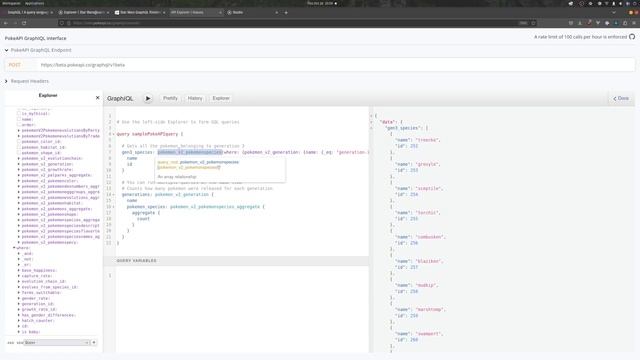This screenshot has width=640, height=360.
Task: Expand the hatch_counter filter
Action: [x=19, y=320]
